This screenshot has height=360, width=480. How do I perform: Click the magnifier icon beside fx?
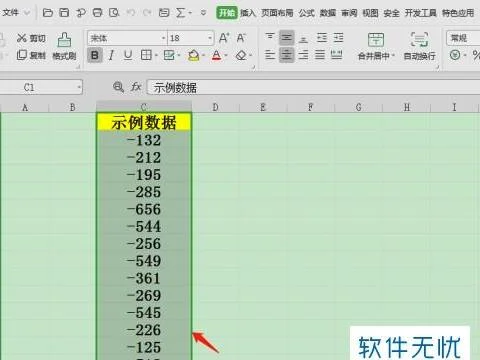118,87
